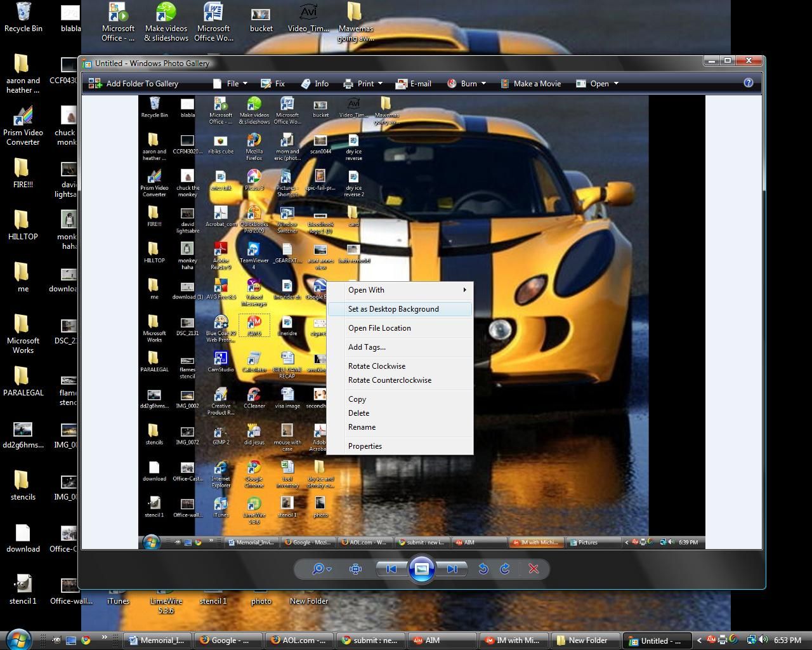Delete the photo with the red X control
The image size is (812, 650).
tap(533, 569)
